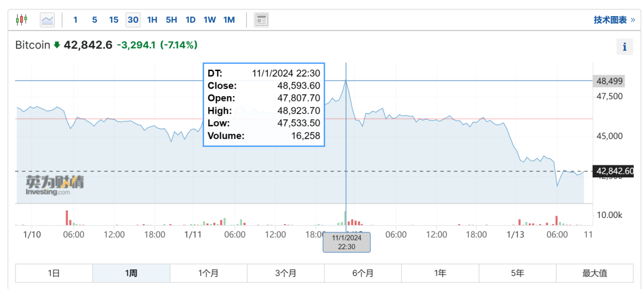Open the news table layout icon
Image resolution: width=644 pixels, height=289 pixels.
[261, 20]
